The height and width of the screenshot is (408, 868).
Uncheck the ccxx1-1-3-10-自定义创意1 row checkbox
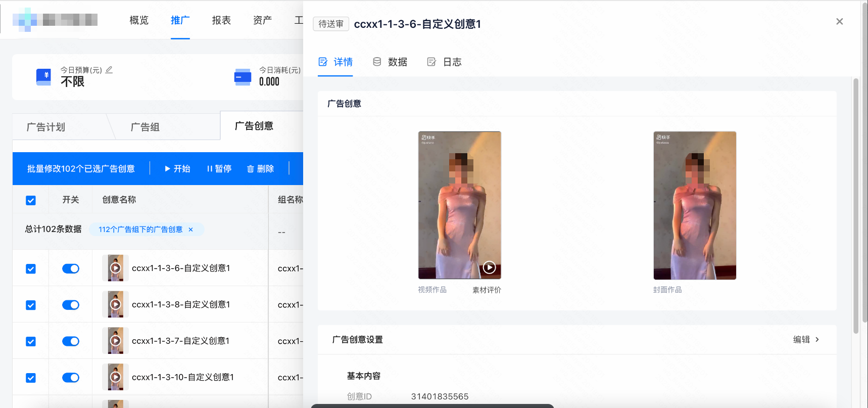(31, 378)
